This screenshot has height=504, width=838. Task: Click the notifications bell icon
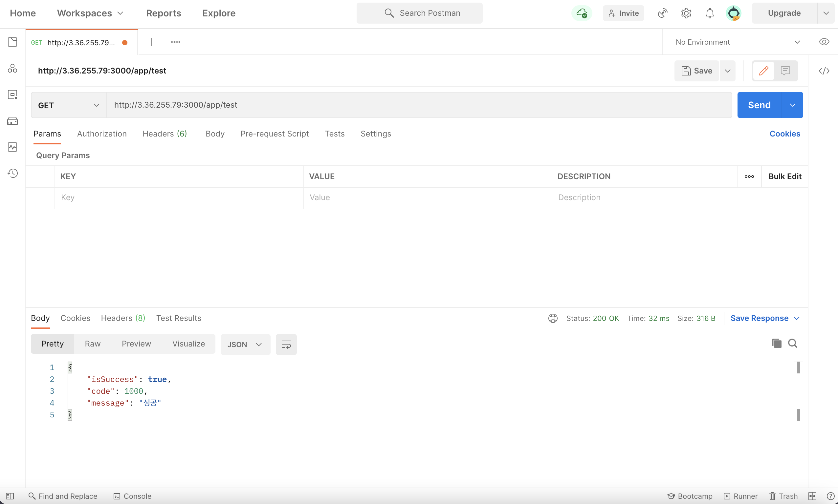pos(710,13)
